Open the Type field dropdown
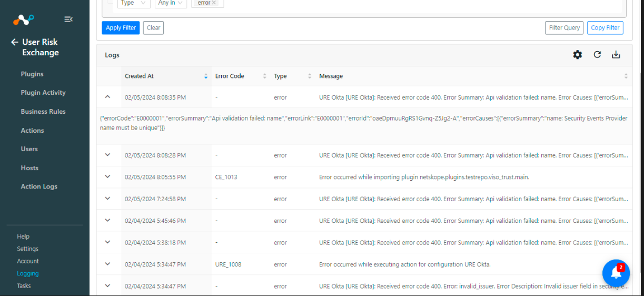The height and width of the screenshot is (296, 644). [134, 3]
